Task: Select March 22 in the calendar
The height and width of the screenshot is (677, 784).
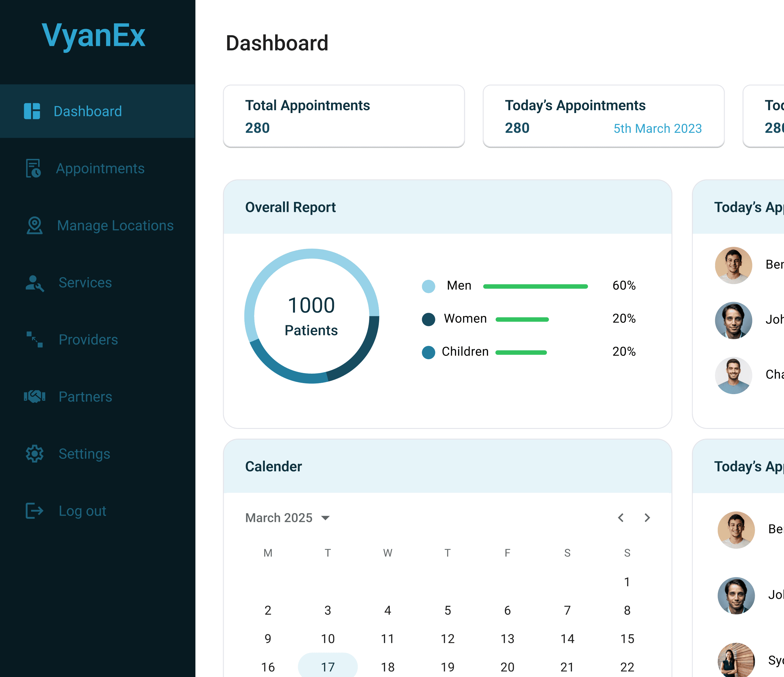Action: (627, 667)
